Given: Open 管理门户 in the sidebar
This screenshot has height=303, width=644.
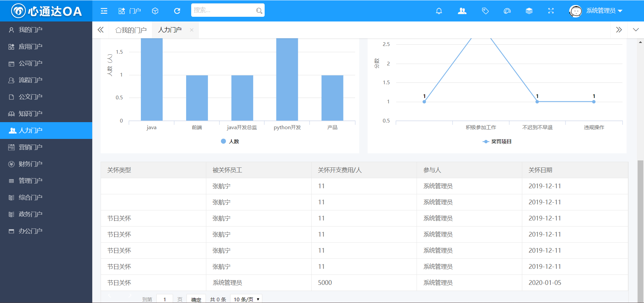Looking at the screenshot, I should pyautogui.click(x=46, y=181).
